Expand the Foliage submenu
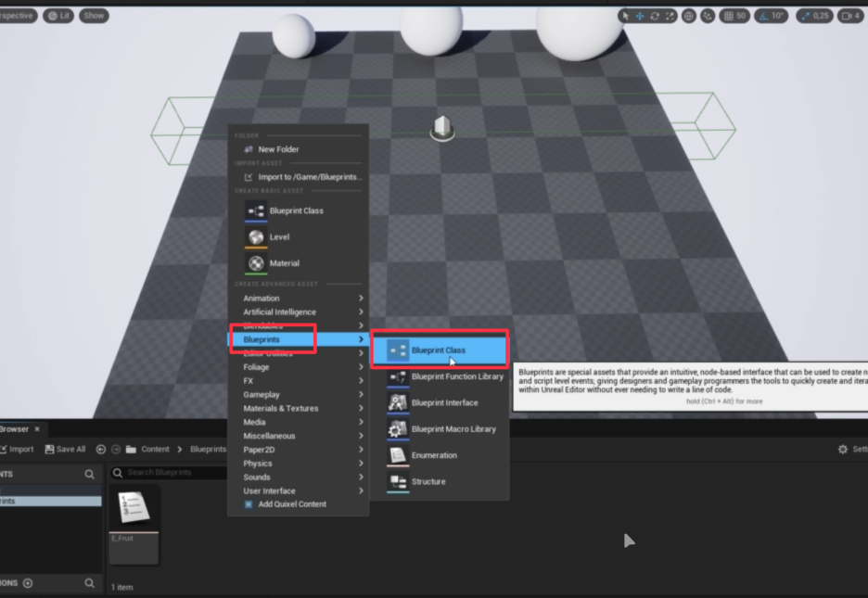The width and height of the screenshot is (868, 598). pyautogui.click(x=299, y=367)
